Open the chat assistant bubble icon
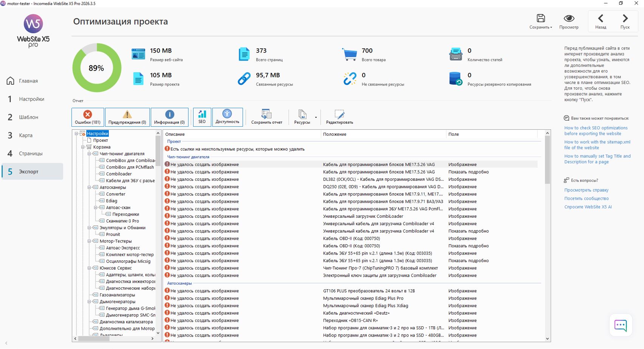 click(x=621, y=325)
